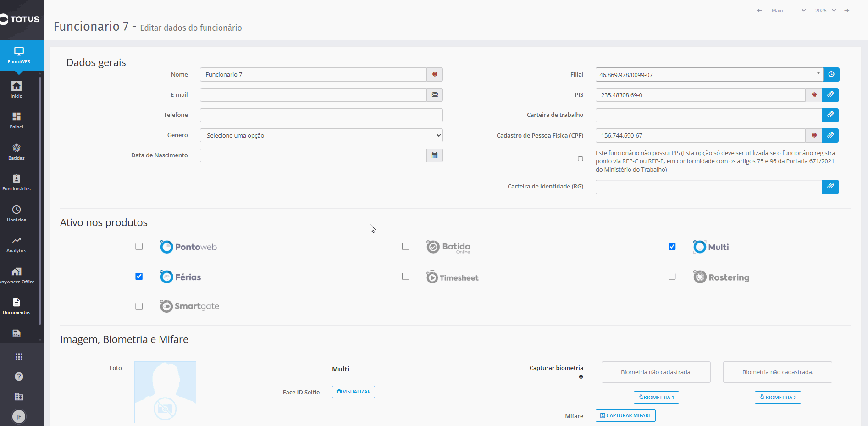Viewport: 868px width, 426px height.
Task: Click the Carteira de Identidade (RG) field
Action: (x=709, y=187)
